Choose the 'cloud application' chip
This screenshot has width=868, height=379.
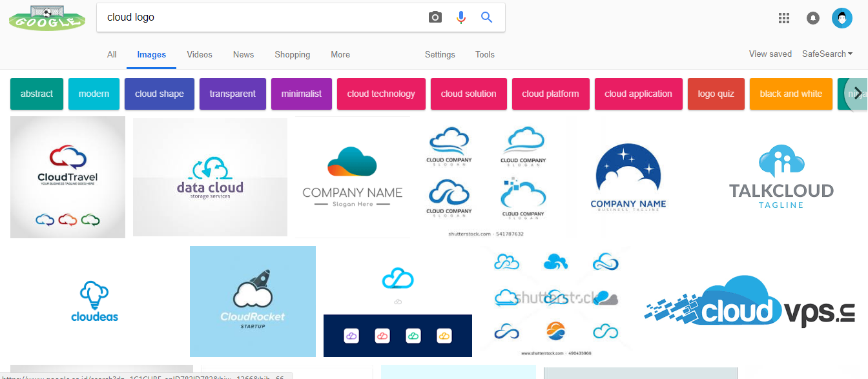point(639,94)
